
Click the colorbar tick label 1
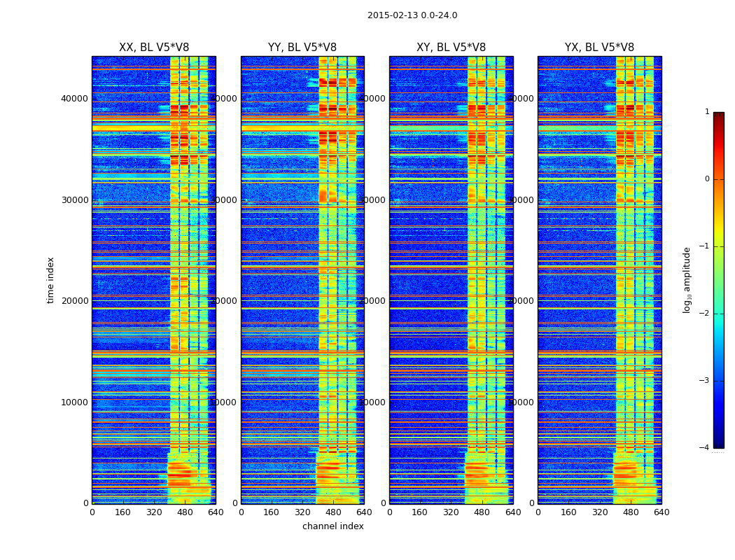(x=707, y=111)
